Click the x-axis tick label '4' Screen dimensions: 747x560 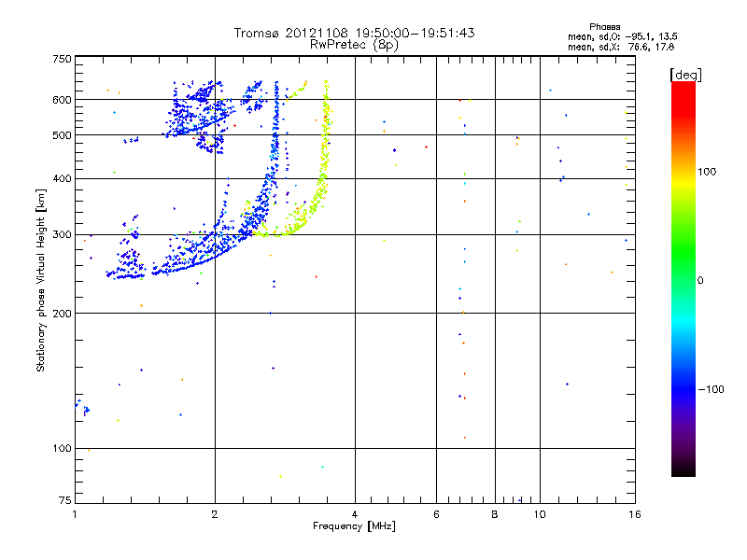355,514
